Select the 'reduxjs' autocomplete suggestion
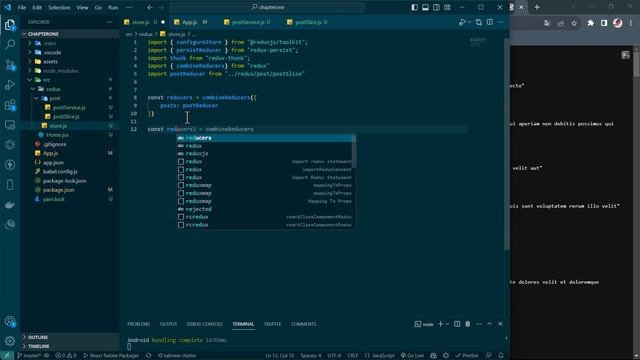Viewport: 640px width, 360px height. (265, 153)
